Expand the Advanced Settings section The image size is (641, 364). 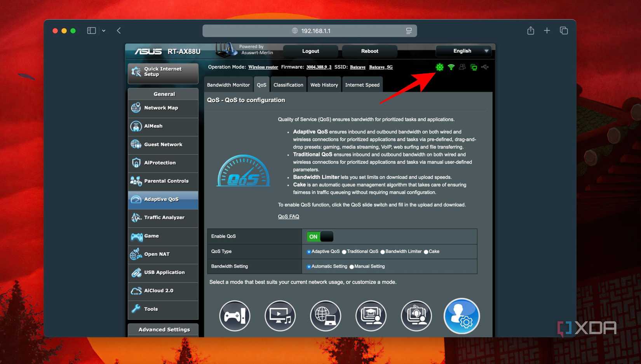pos(164,329)
